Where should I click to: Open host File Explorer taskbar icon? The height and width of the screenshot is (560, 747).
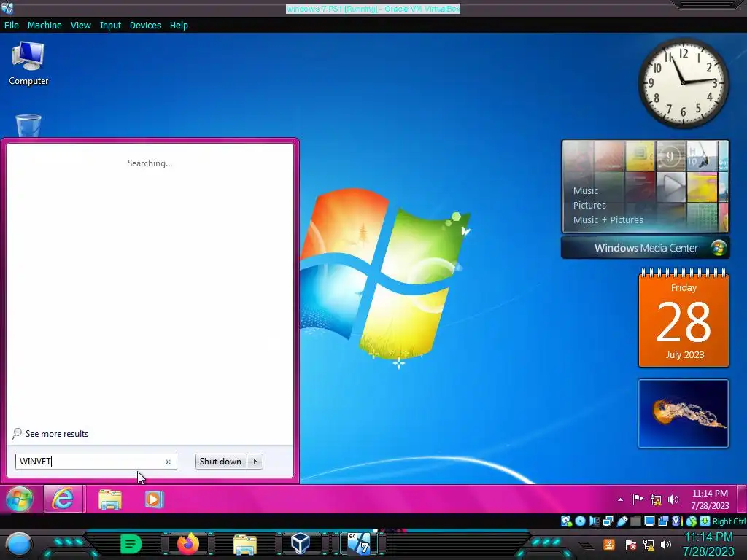tap(245, 544)
